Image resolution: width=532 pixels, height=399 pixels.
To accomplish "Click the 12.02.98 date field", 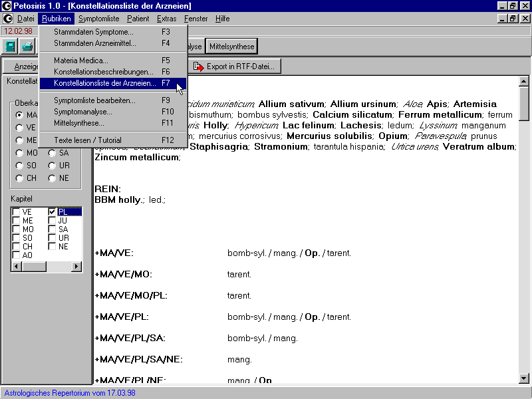I will tap(19, 31).
